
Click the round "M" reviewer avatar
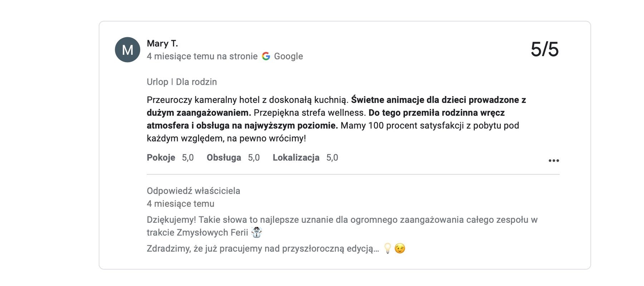point(127,50)
